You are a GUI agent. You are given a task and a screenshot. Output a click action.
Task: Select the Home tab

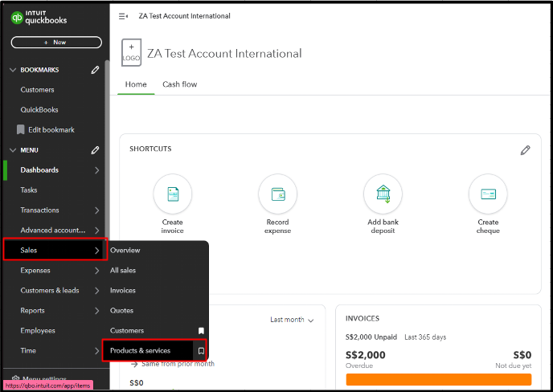coord(136,84)
